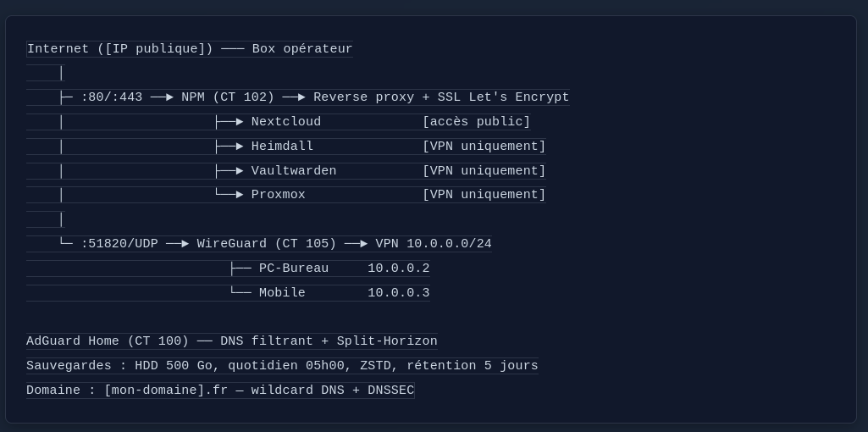Click "[VPN uniquement]" next to Proxmox
Viewport: 868px width, 432px height.
484,195
